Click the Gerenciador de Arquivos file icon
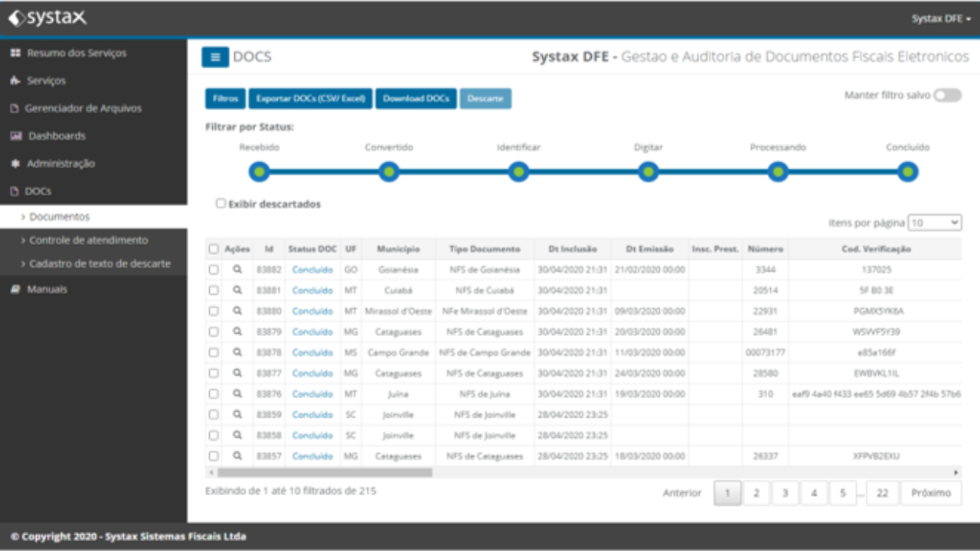The image size is (980, 551). tap(15, 108)
